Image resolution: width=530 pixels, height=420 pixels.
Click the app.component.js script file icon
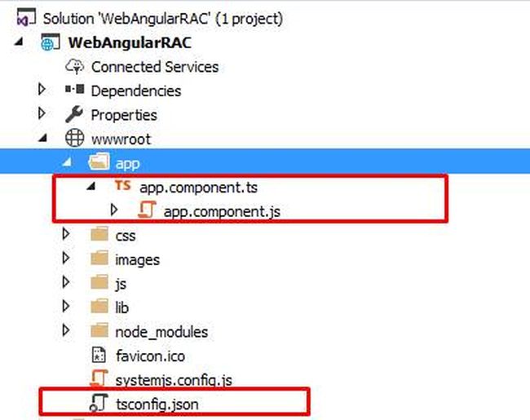tap(147, 210)
